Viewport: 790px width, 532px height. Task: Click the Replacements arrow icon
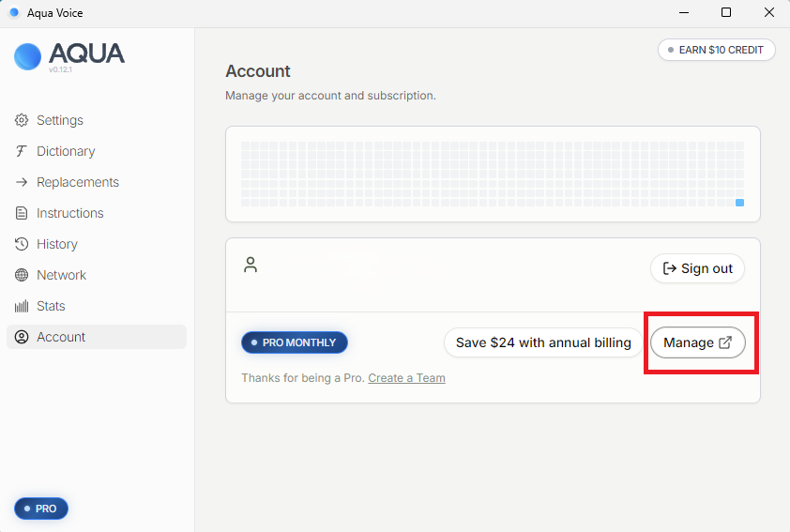point(22,182)
